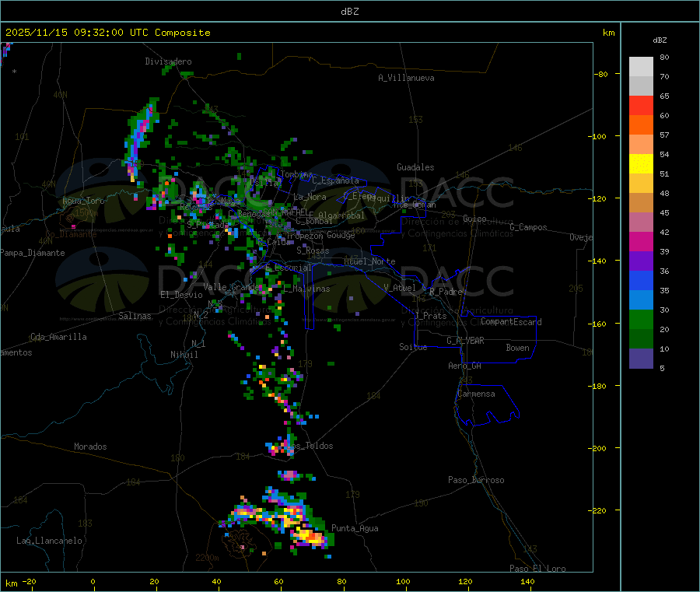Click the J_Prats location label
The width and height of the screenshot is (700, 592).
click(431, 316)
